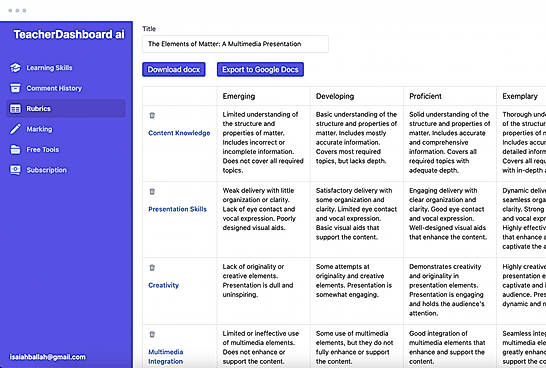Open Free Tools from the sidebar
Image resolution: width=546 pixels, height=368 pixels.
tap(65, 150)
